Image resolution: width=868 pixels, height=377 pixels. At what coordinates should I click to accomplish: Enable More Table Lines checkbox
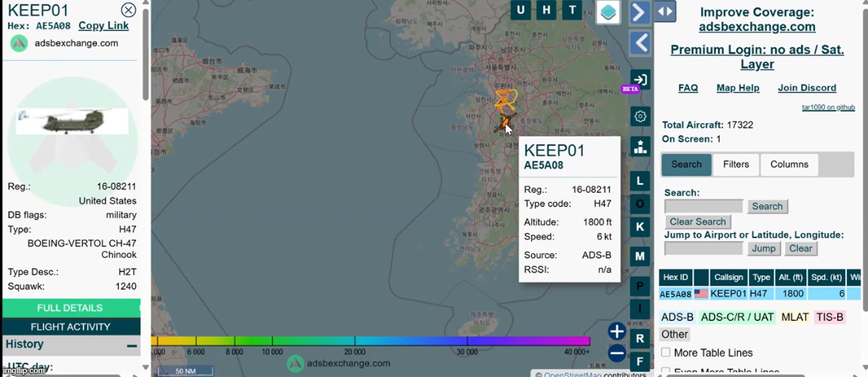[x=666, y=352]
